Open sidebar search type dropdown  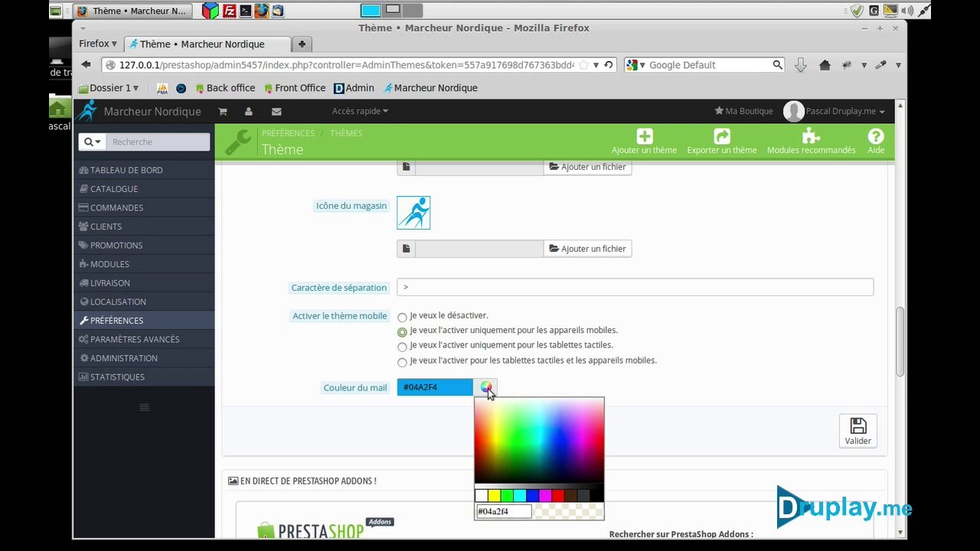[92, 142]
